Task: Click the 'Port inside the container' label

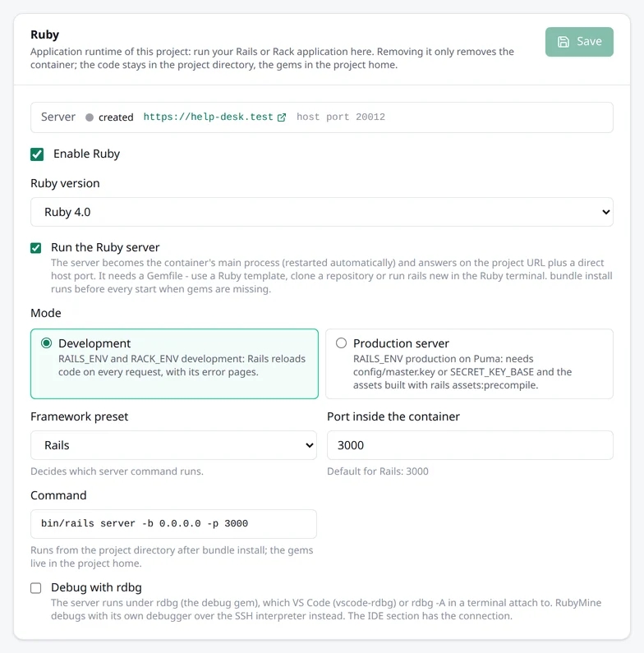Action: pyautogui.click(x=393, y=417)
